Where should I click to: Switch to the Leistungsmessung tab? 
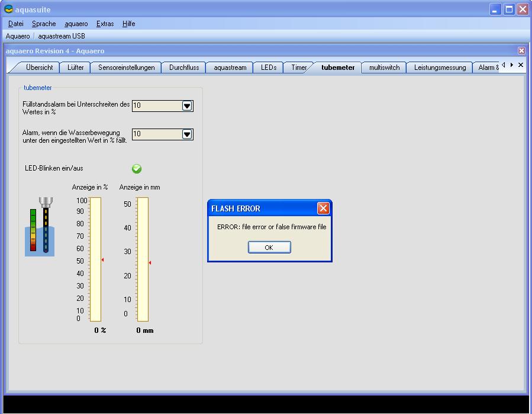pos(440,68)
